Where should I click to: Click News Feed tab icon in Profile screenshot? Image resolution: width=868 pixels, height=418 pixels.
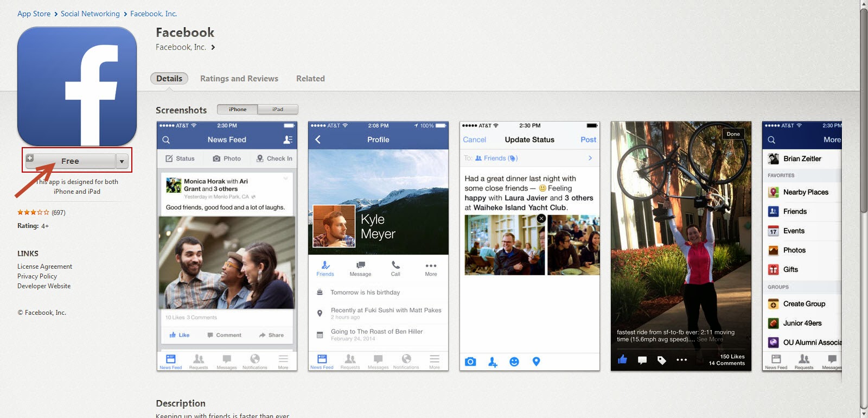click(322, 359)
